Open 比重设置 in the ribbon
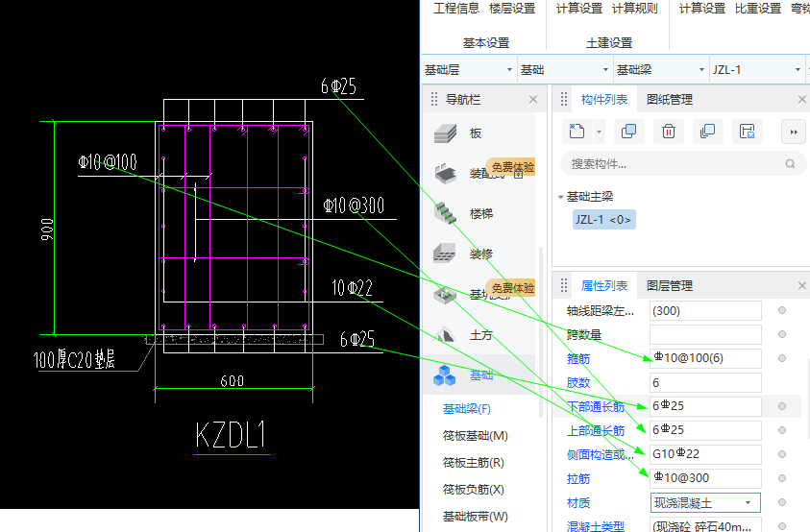This screenshot has height=532, width=810. [x=758, y=9]
